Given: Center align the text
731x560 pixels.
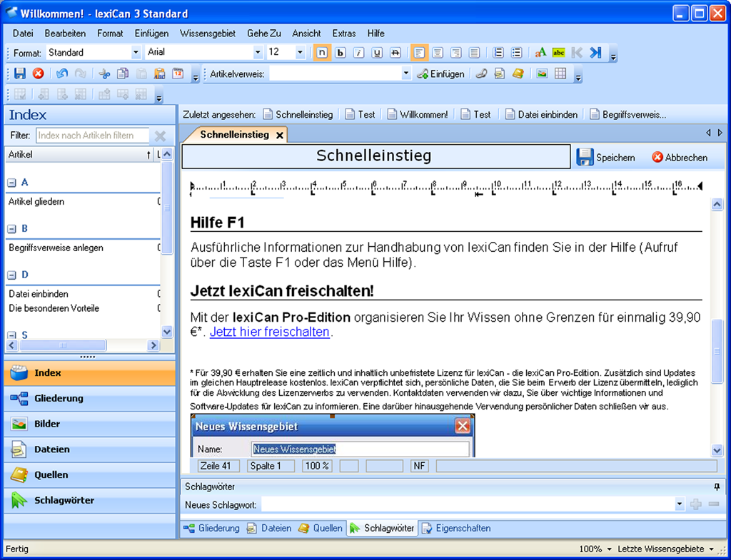Looking at the screenshot, I should (x=438, y=53).
